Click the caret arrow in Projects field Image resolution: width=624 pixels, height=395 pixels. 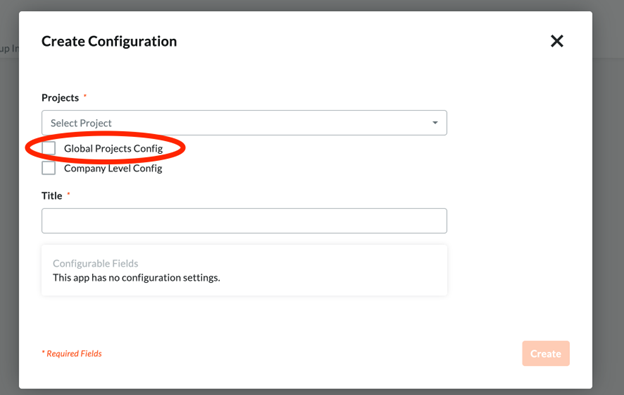click(x=435, y=123)
